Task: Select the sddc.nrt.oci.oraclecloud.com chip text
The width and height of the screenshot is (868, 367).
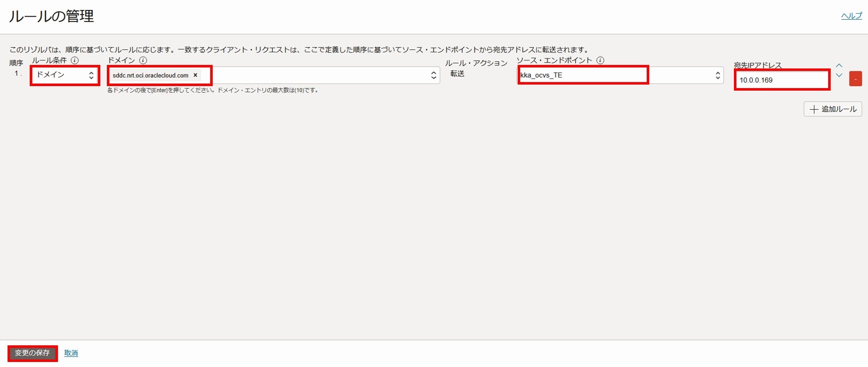Action: [150, 76]
